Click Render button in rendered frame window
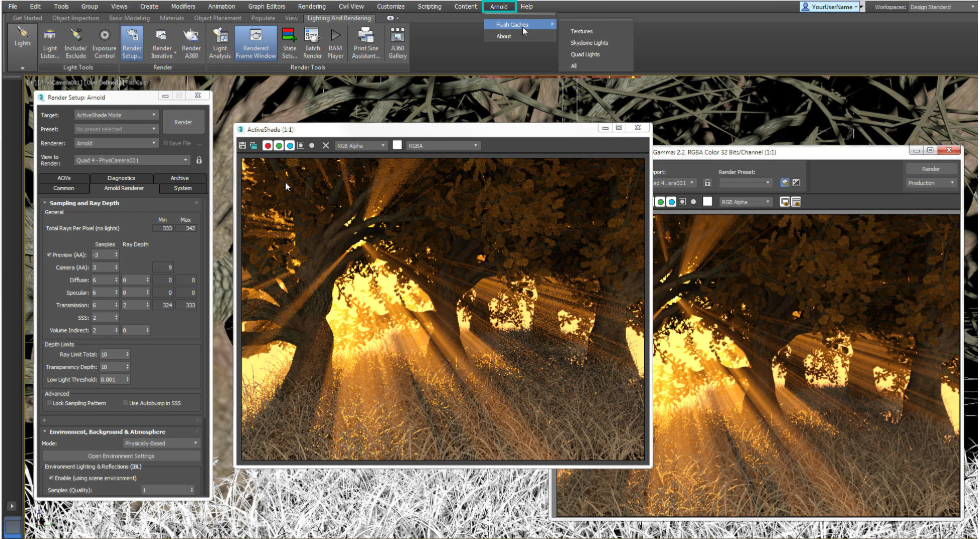The height and width of the screenshot is (539, 980). [931, 169]
